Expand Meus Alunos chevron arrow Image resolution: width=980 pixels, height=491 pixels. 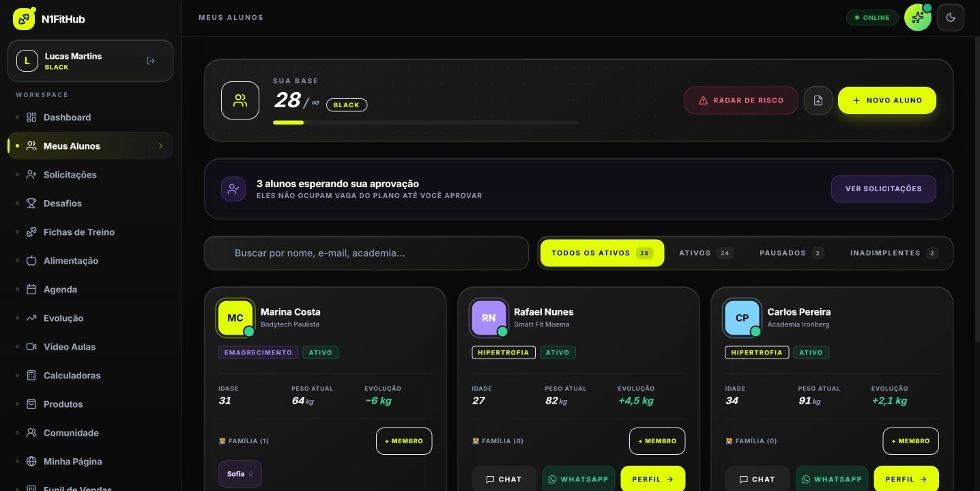point(160,146)
